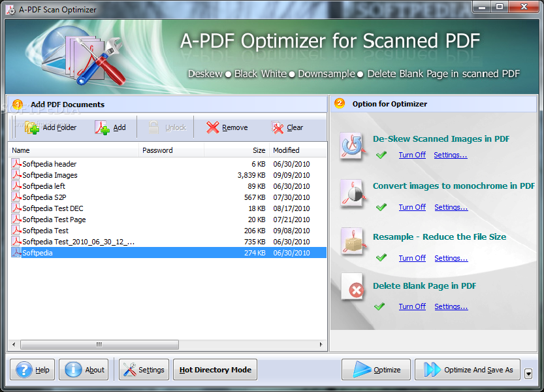
Task: Click the Convert to monochrome icon
Action: pos(353,193)
